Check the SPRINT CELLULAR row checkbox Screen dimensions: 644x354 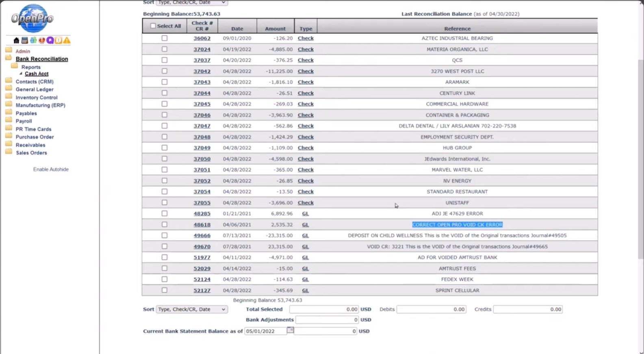click(x=165, y=290)
